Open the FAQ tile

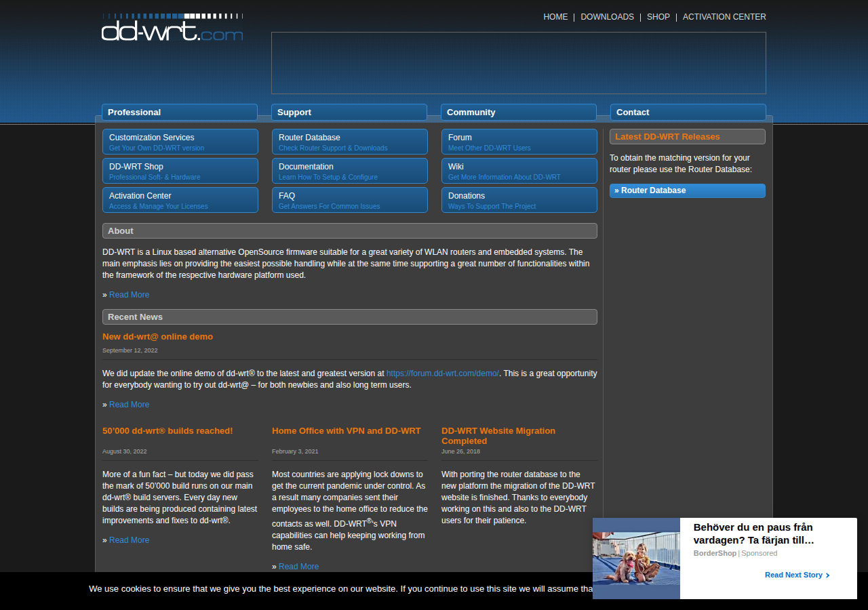point(350,200)
